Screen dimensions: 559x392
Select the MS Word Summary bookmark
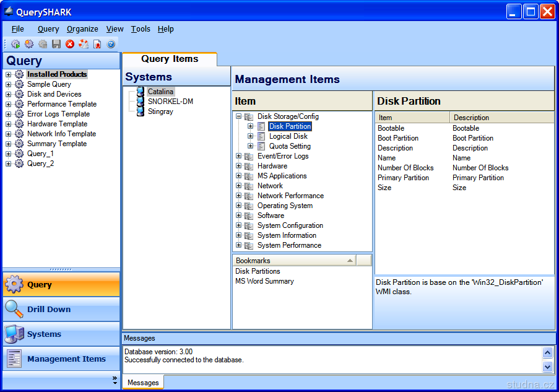pyautogui.click(x=264, y=281)
